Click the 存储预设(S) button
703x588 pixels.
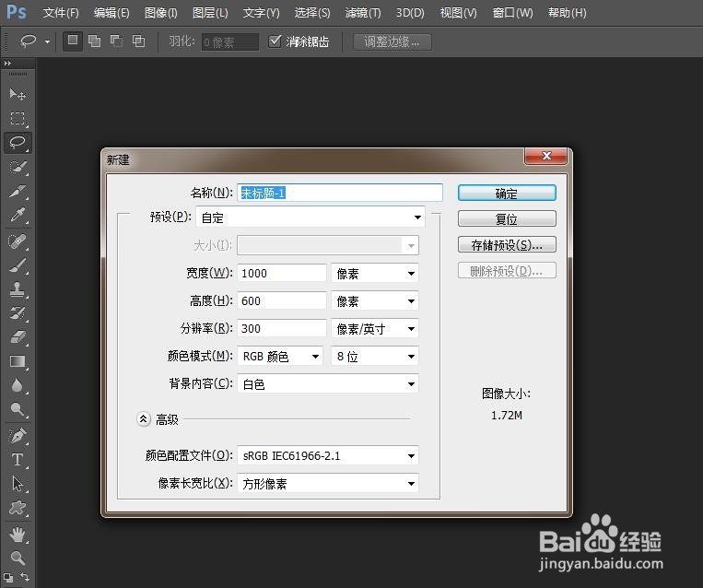(x=507, y=245)
